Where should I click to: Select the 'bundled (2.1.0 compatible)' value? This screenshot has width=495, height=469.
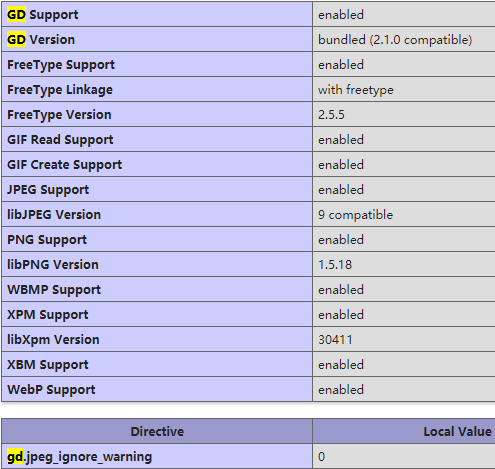tap(395, 40)
